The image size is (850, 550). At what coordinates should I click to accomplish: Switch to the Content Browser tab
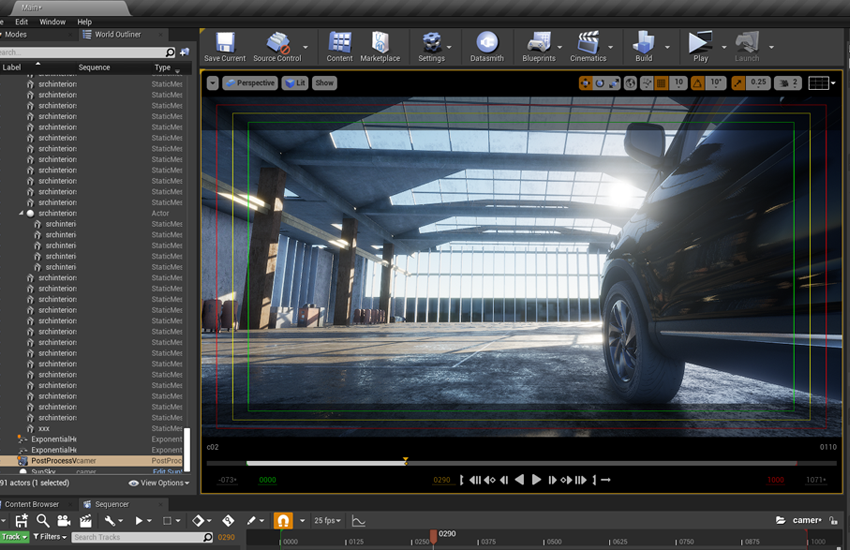pos(32,504)
